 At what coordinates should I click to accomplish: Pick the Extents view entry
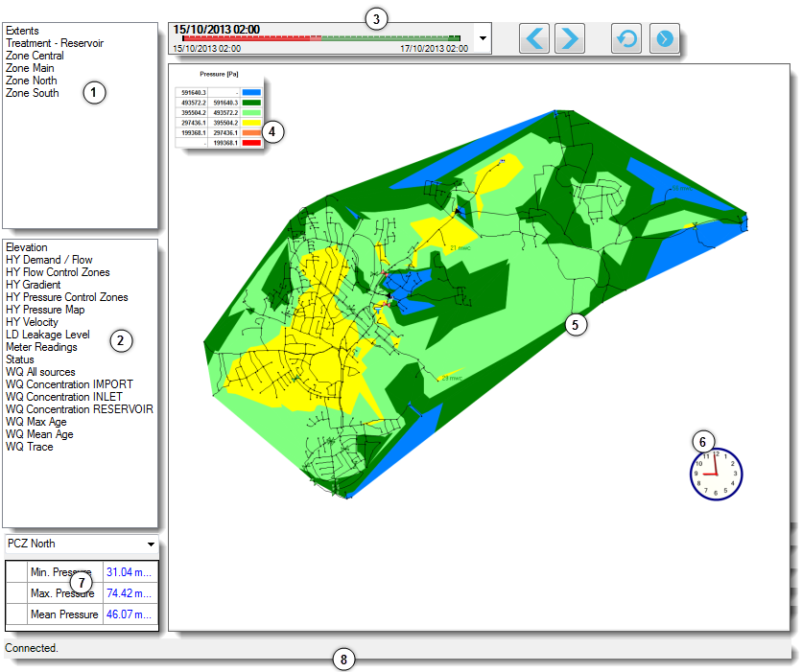pyautogui.click(x=22, y=31)
